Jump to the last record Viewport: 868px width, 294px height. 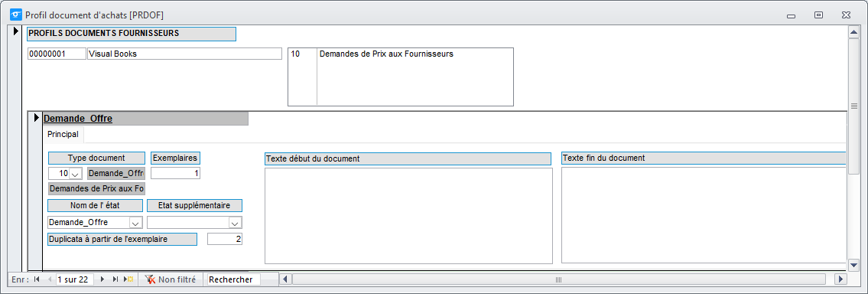click(x=115, y=279)
